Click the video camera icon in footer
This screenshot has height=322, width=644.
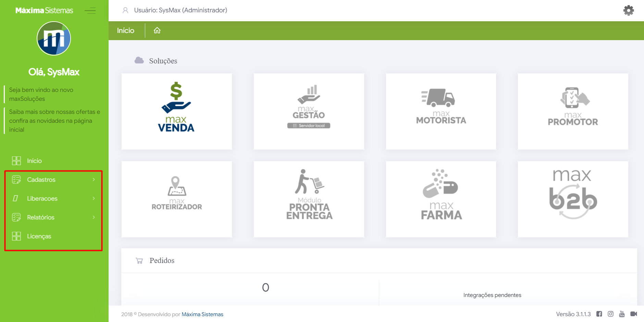(634, 314)
